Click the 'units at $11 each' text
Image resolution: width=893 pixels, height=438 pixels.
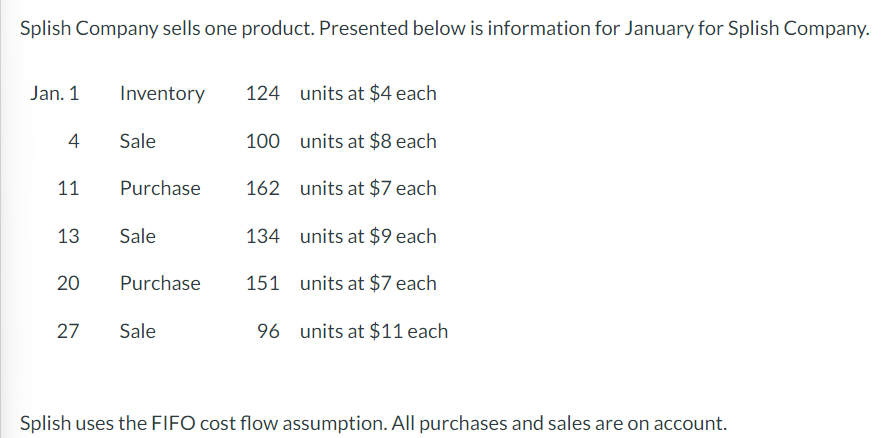click(x=374, y=331)
